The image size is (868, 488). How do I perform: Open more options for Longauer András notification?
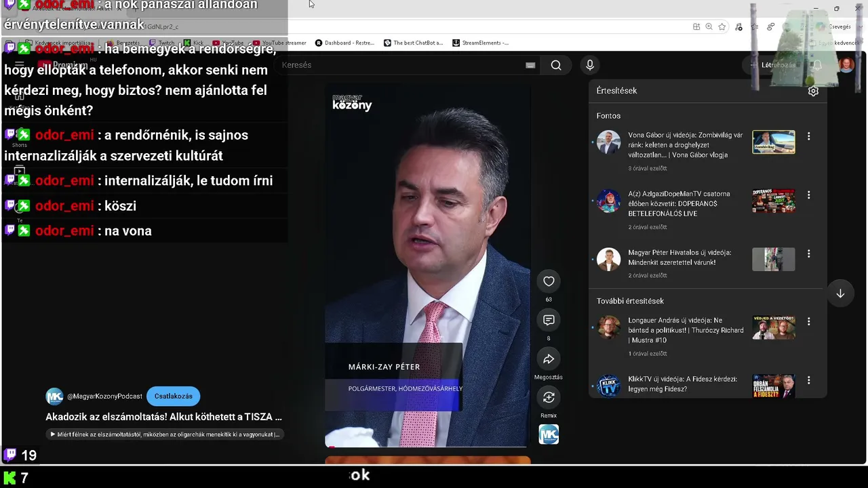[808, 321]
